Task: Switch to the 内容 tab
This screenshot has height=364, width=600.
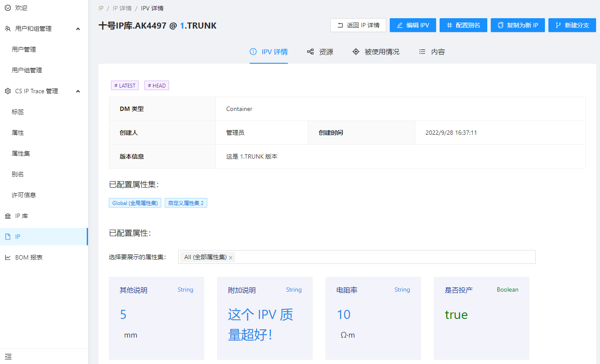Action: coord(437,52)
